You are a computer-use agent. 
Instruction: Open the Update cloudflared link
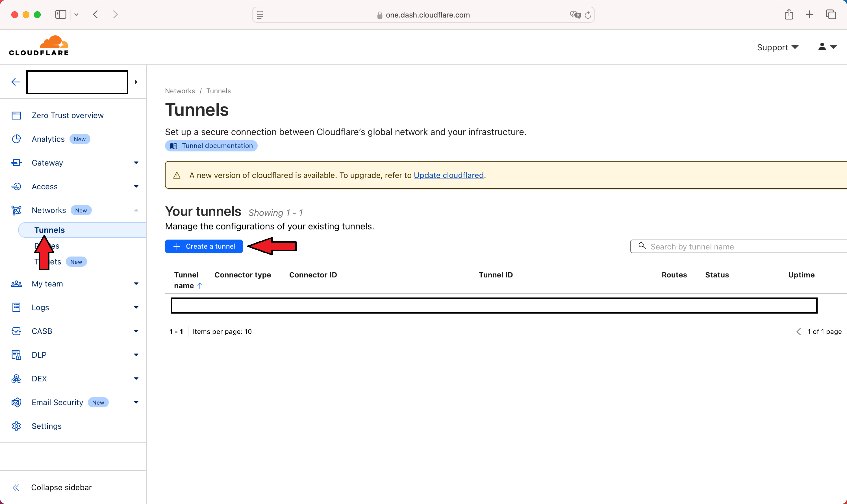tap(448, 175)
